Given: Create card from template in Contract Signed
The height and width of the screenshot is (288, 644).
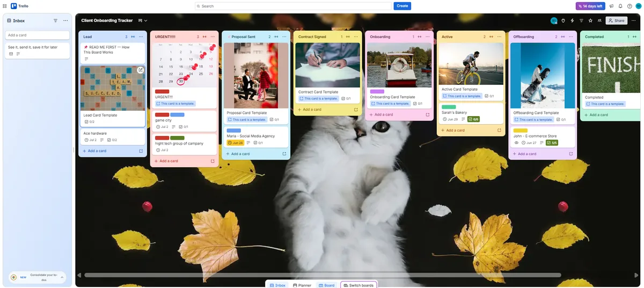Looking at the screenshot, I should pos(356,109).
